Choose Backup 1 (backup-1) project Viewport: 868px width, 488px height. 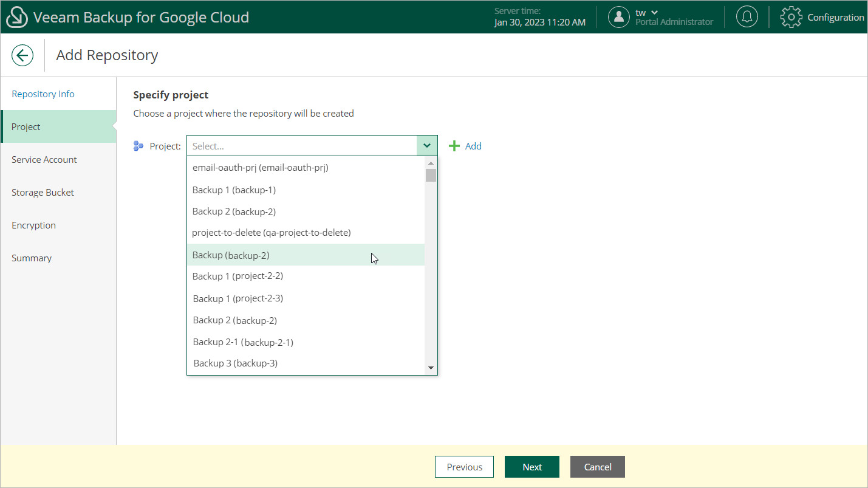[x=306, y=190]
